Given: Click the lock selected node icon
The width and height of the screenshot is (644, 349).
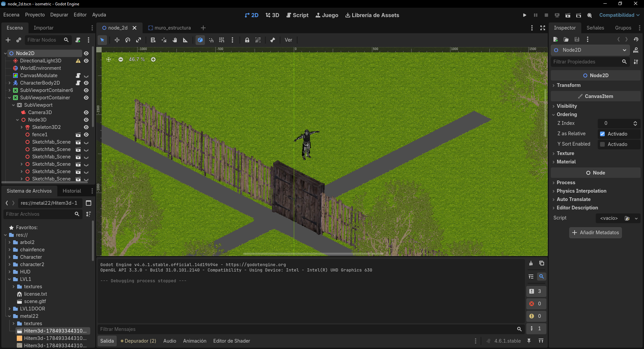Looking at the screenshot, I should coord(247,40).
